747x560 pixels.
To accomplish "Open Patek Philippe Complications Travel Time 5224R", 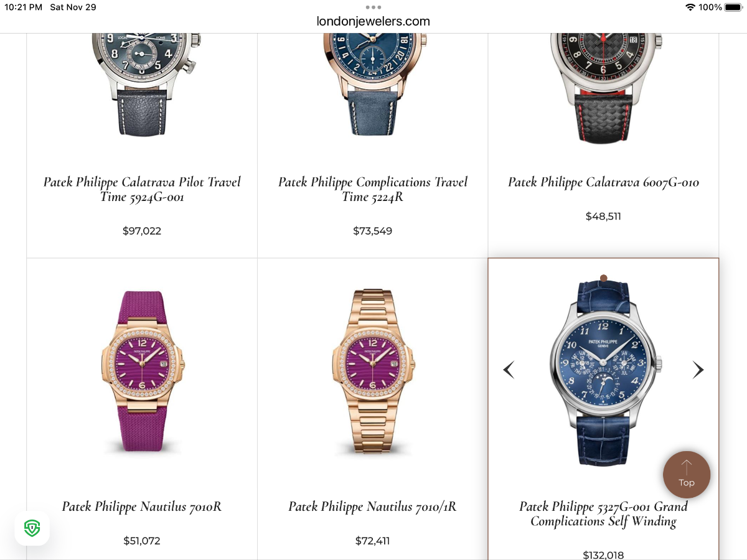I will (373, 189).
